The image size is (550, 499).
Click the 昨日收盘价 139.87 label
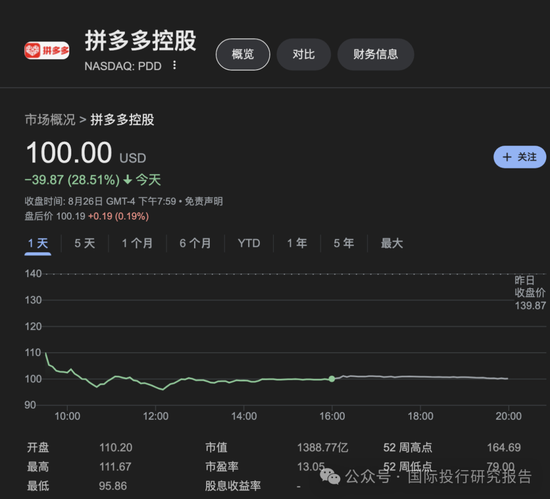[x=530, y=293]
